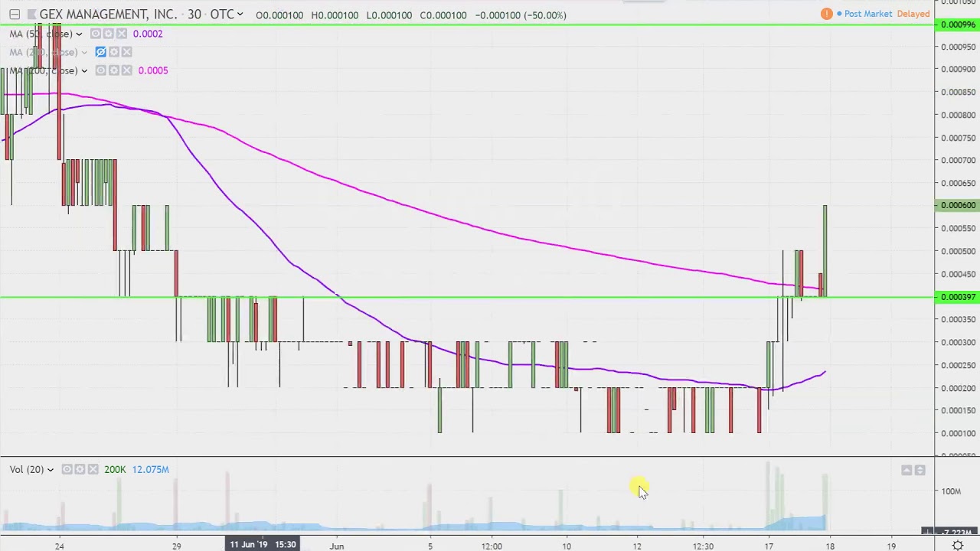Click the volume pane move-up arrow icon

[907, 470]
